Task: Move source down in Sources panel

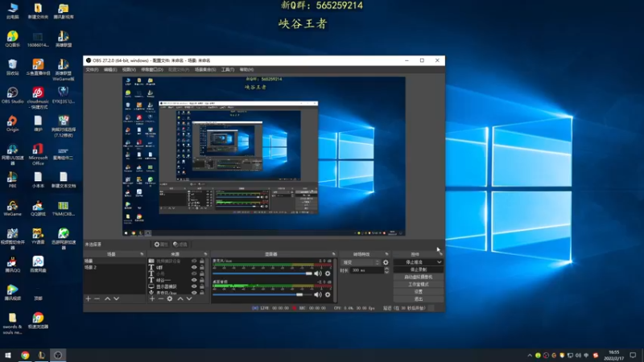Action: [189, 298]
